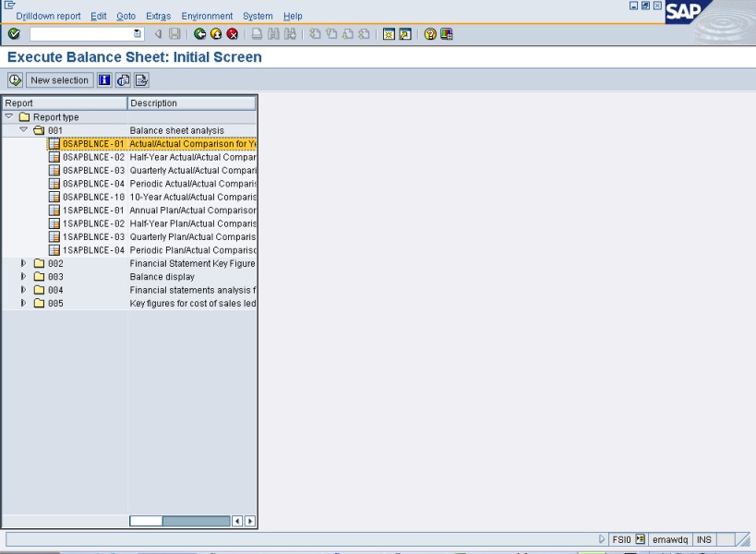Click the green Back arrow icon
The image size is (756, 554).
click(200, 34)
